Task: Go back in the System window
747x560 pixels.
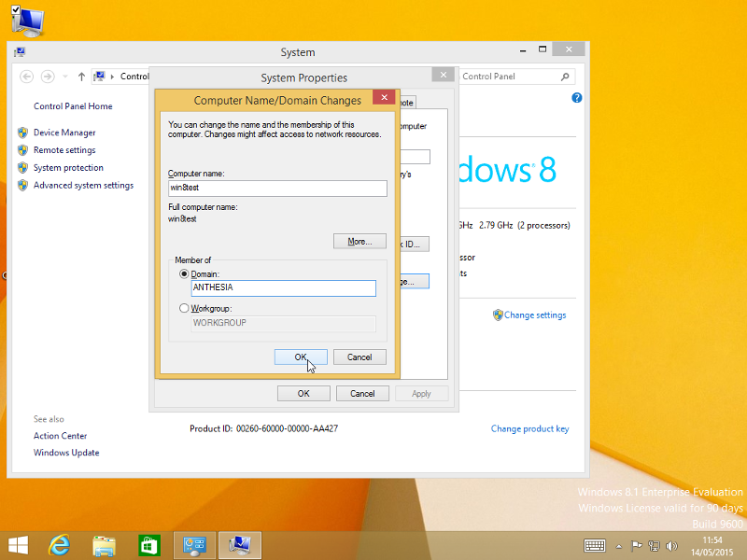Action: [27, 77]
